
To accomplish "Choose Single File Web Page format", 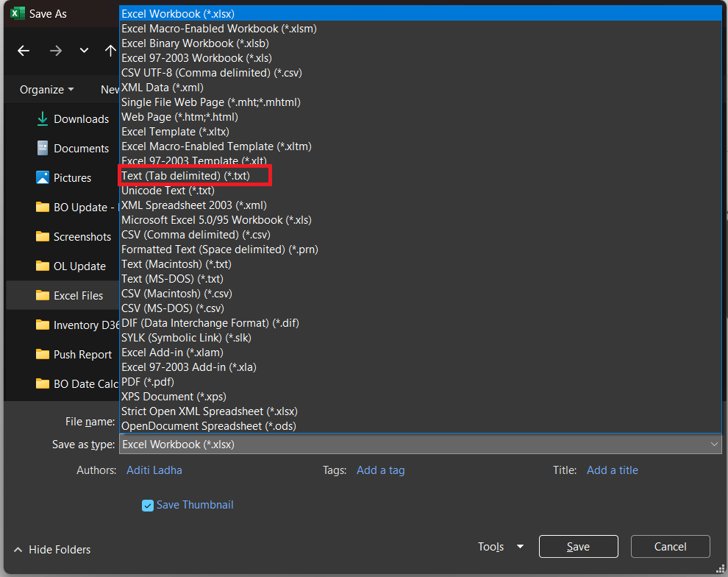I will (420, 102).
